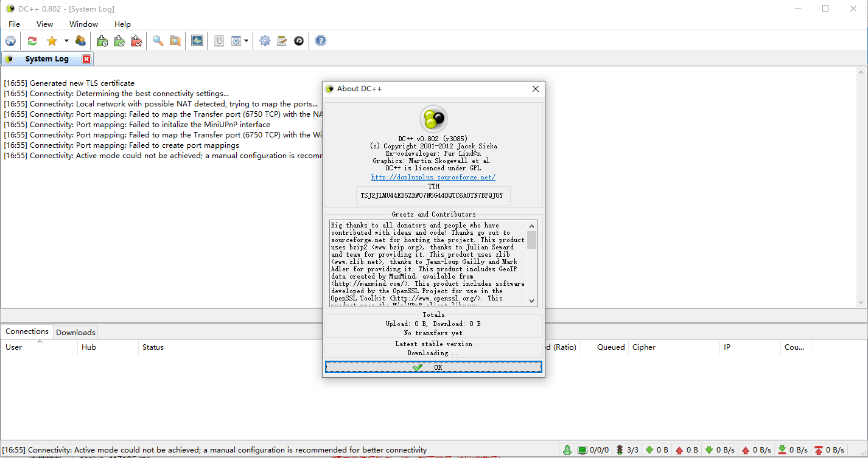Click the slots traffic light icon 3/3
Viewport: 868px width, 458px height.
[x=620, y=450]
